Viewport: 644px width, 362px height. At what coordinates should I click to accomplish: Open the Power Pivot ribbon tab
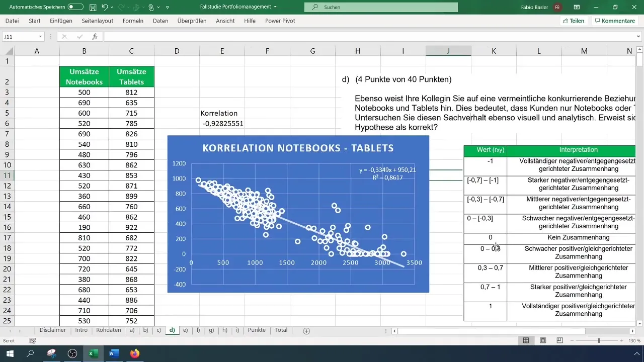tap(280, 21)
